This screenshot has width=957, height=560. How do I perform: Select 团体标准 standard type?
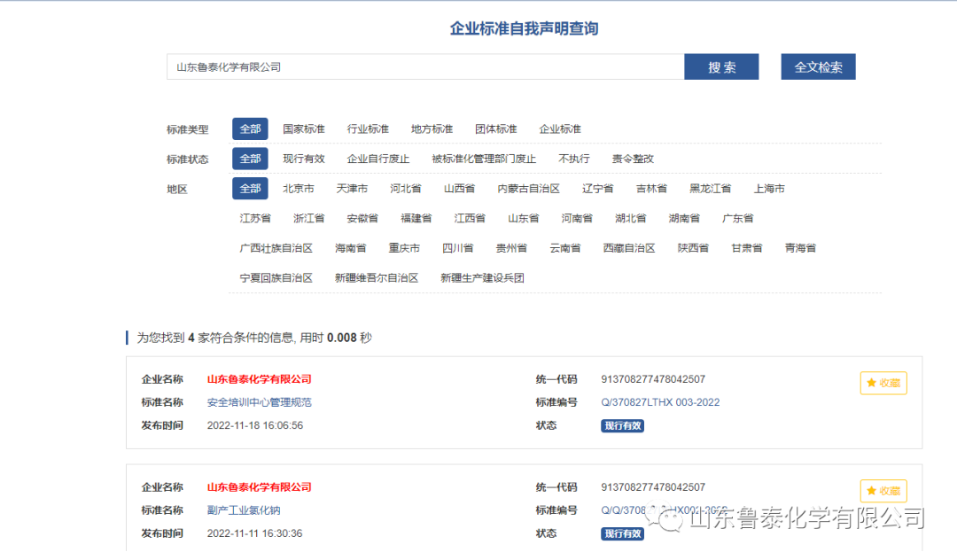coord(495,128)
